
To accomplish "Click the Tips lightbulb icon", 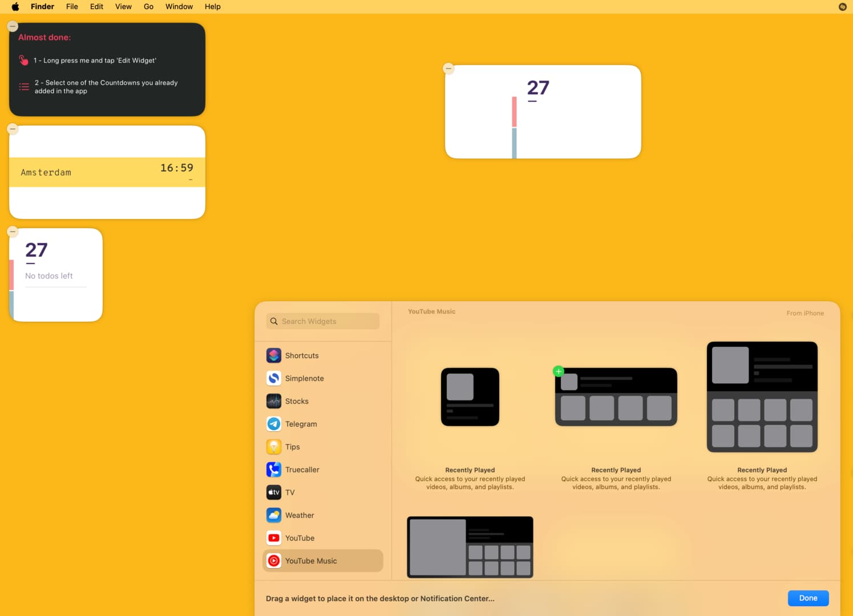I will click(x=274, y=447).
